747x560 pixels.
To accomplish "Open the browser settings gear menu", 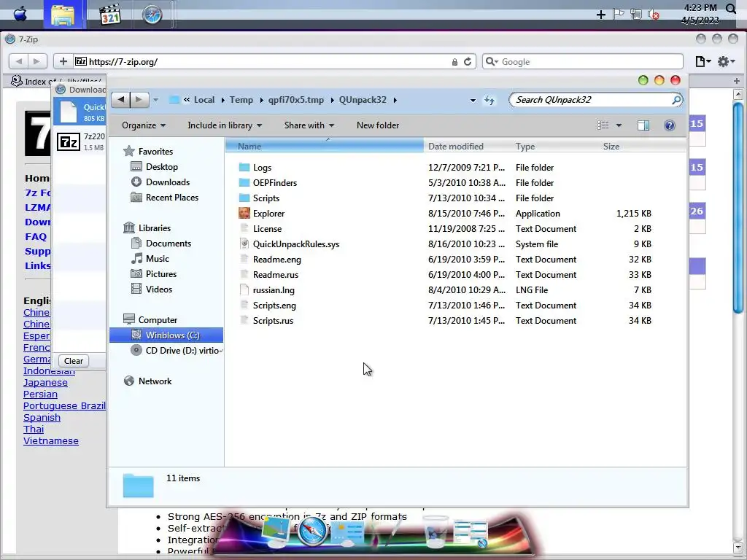I will point(726,62).
